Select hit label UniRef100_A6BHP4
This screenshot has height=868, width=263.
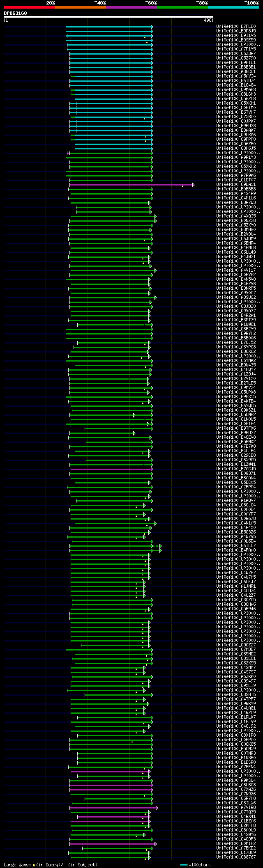236,243
